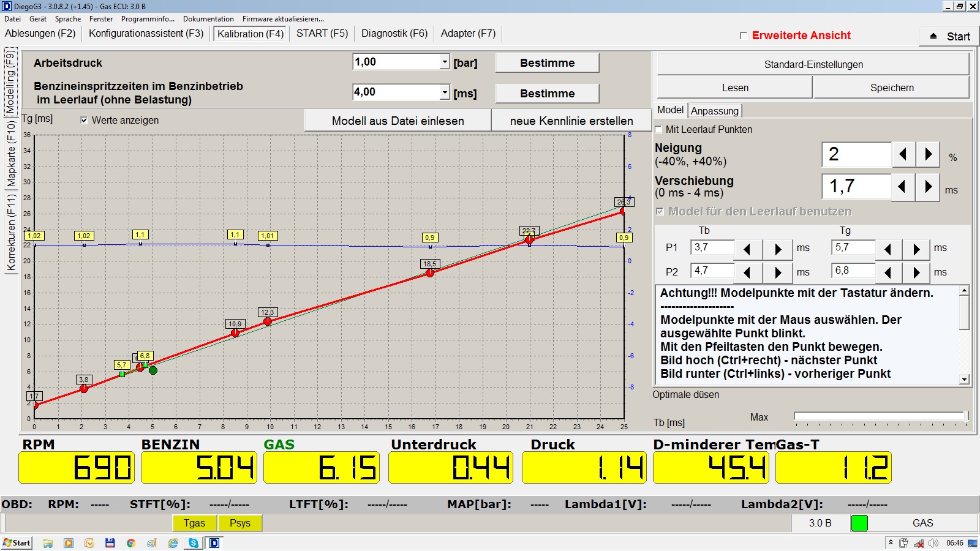Switch to Diagnostik (F6) tab

point(394,33)
